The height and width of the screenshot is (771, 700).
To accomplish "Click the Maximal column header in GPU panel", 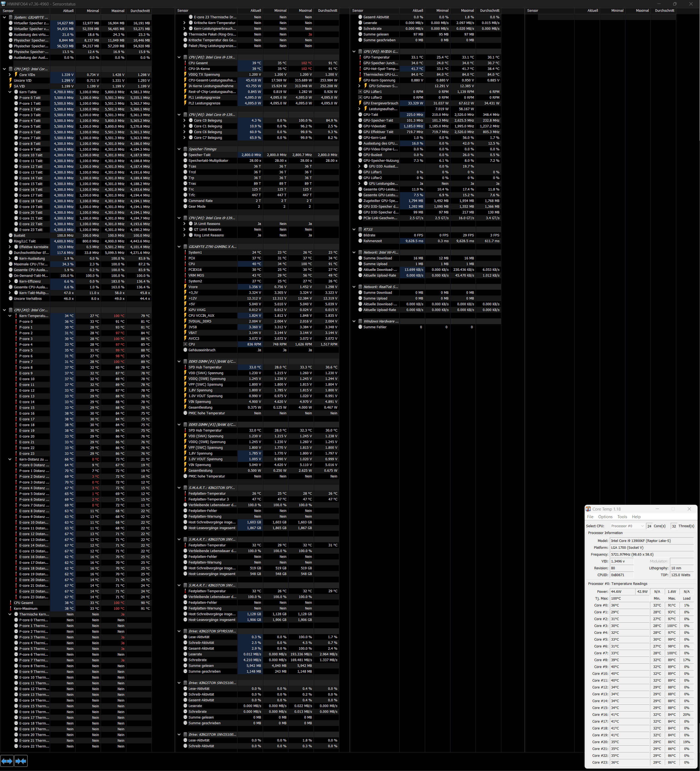I will [x=467, y=11].
